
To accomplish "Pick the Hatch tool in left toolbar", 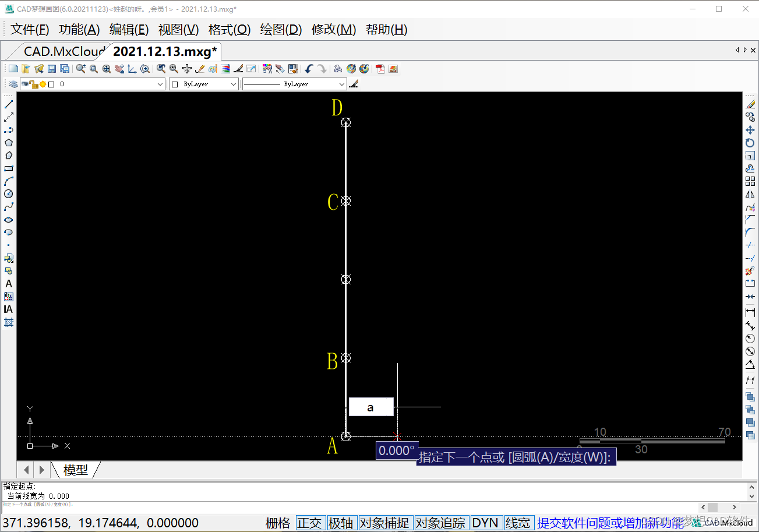I will [x=9, y=322].
